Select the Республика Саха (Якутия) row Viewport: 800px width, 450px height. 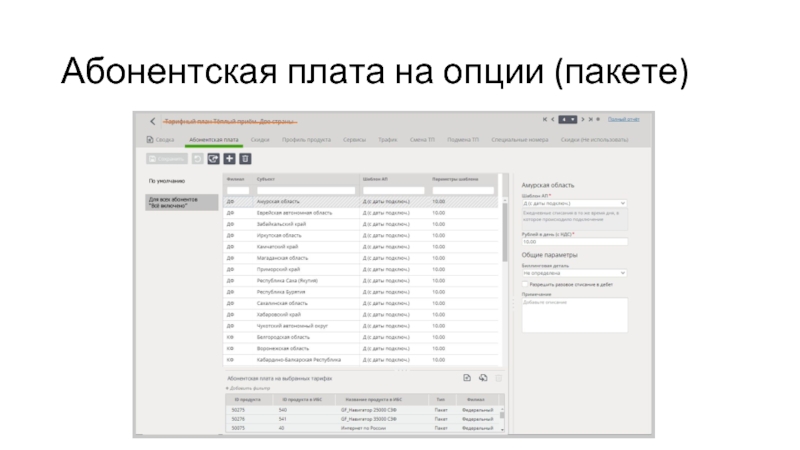[361, 281]
